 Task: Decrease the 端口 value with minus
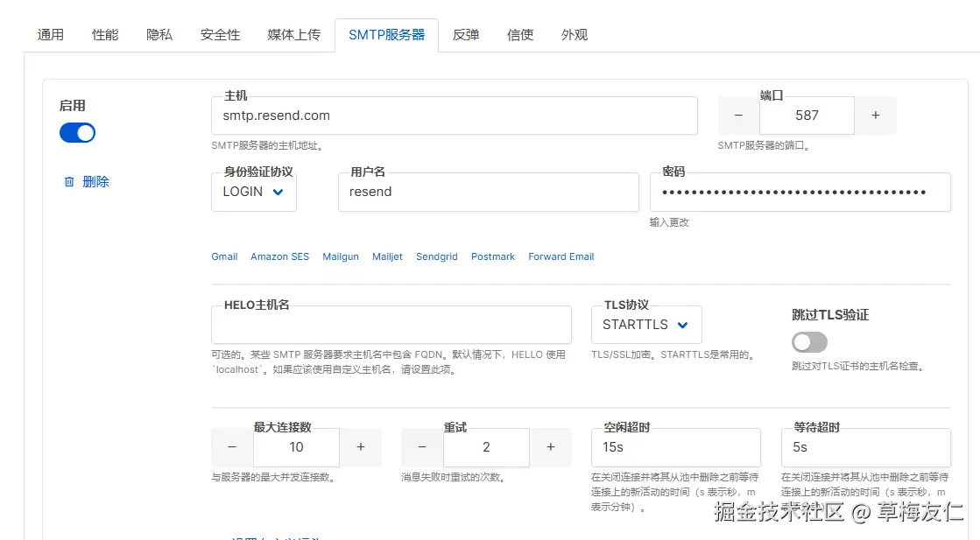(739, 116)
